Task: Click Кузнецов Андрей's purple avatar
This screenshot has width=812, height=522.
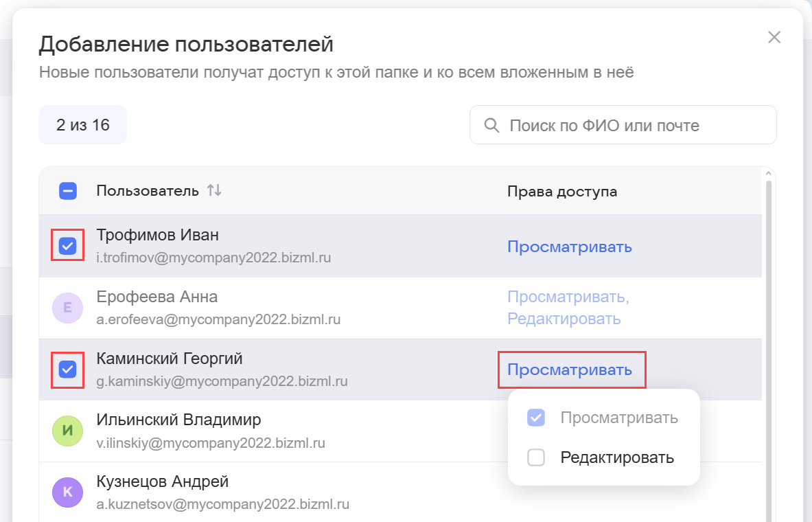Action: coord(67,492)
